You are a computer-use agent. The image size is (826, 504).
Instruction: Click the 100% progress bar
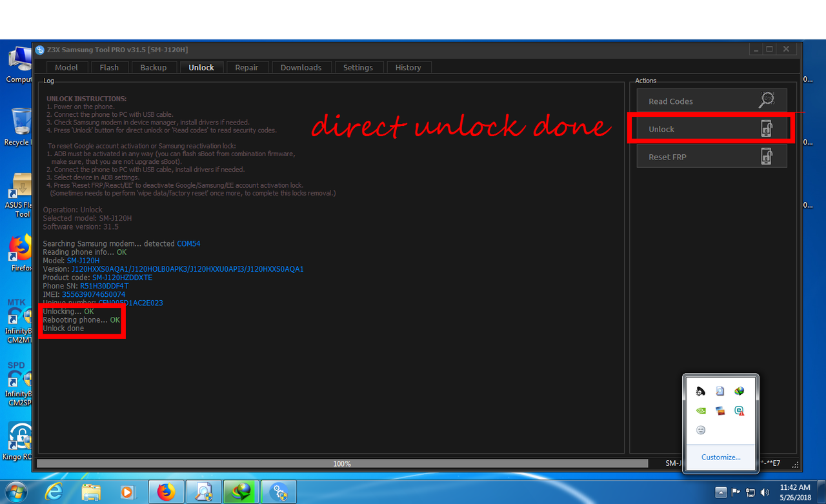[x=342, y=463]
